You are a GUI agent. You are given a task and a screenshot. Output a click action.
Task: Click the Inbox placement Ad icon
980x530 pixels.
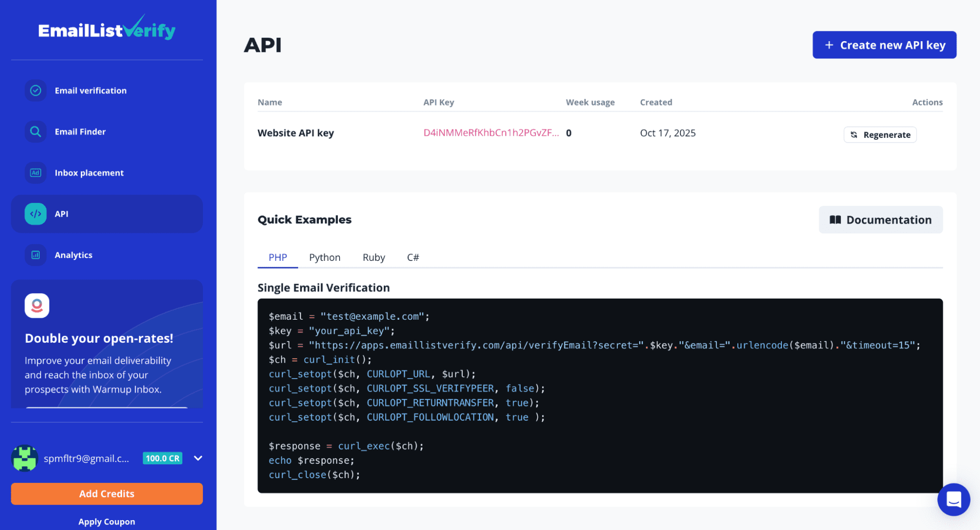[35, 173]
